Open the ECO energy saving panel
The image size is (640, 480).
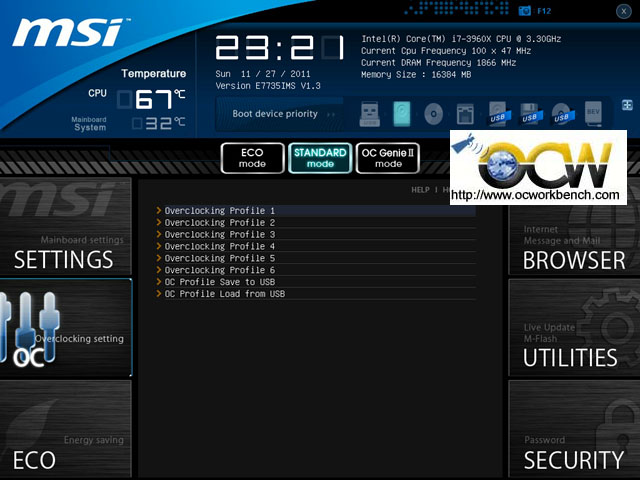click(x=65, y=429)
